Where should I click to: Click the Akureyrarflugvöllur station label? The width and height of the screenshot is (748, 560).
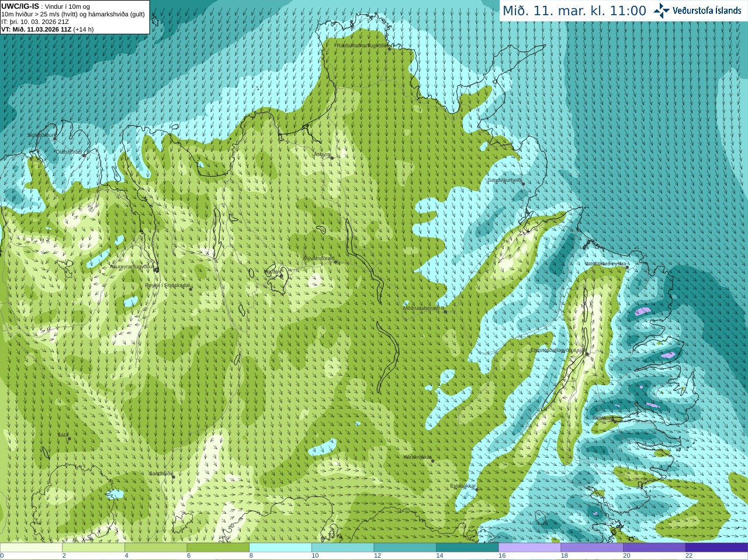(x=133, y=267)
